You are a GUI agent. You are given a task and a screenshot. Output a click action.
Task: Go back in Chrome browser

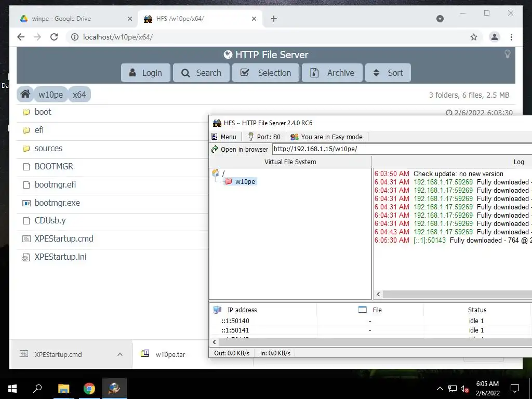pyautogui.click(x=21, y=37)
